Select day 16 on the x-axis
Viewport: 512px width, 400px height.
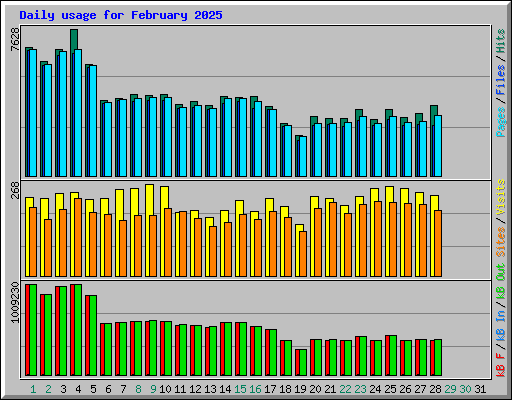[255, 389]
